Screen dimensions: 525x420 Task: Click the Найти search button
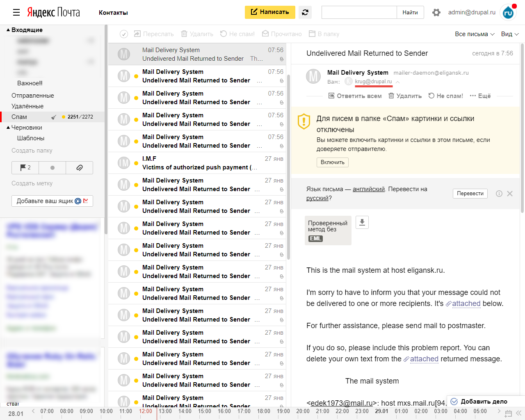410,12
